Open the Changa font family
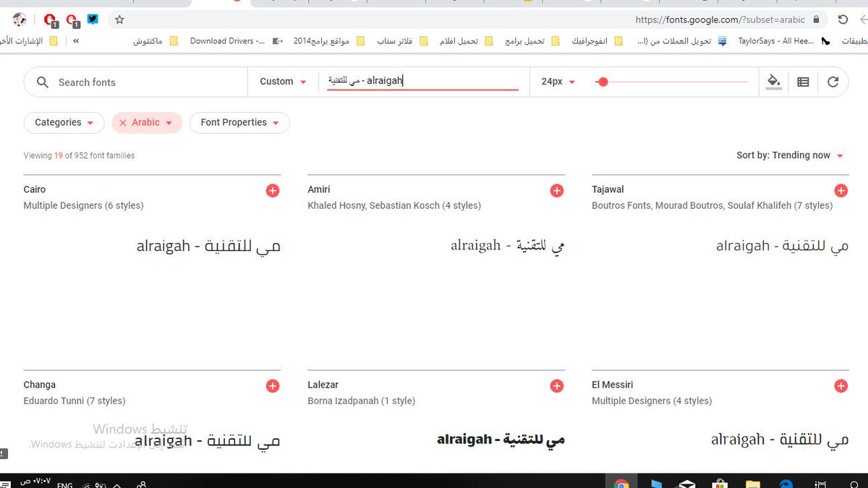 [40, 385]
